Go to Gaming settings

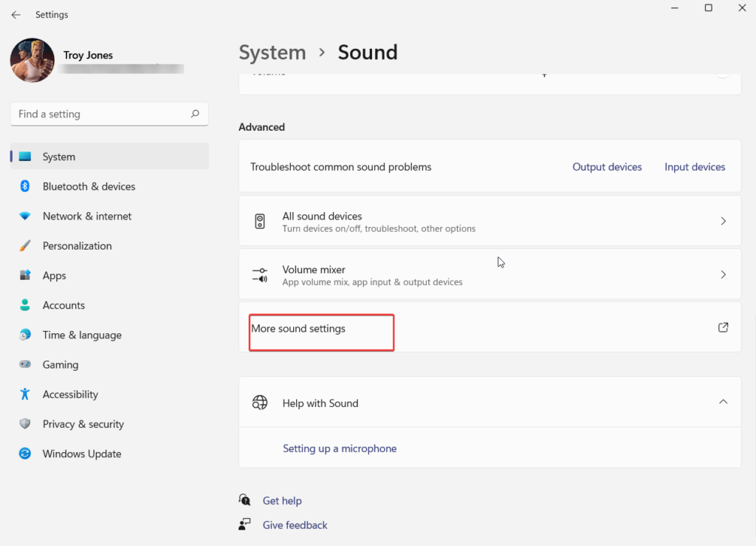pos(109,365)
